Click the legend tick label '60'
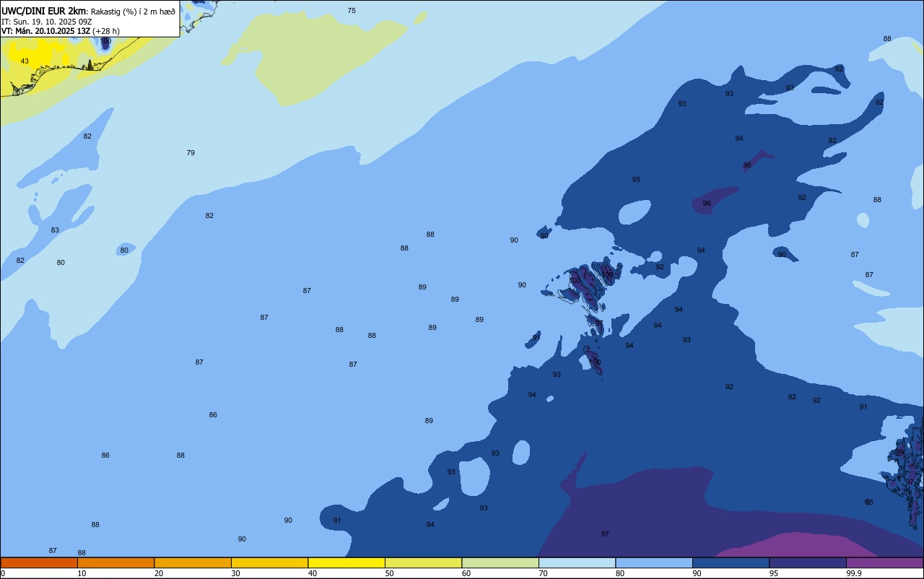Screen dimensions: 924x579 point(466,573)
